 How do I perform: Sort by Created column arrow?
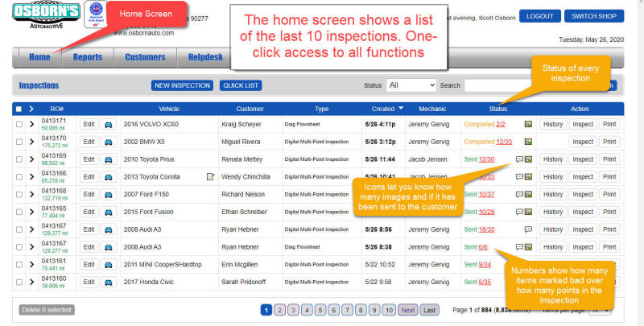401,109
